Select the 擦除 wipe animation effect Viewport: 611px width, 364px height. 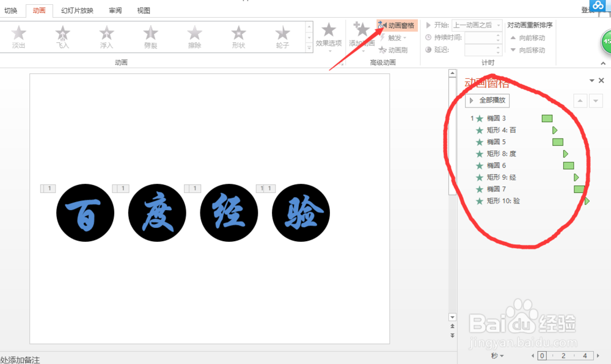click(194, 37)
